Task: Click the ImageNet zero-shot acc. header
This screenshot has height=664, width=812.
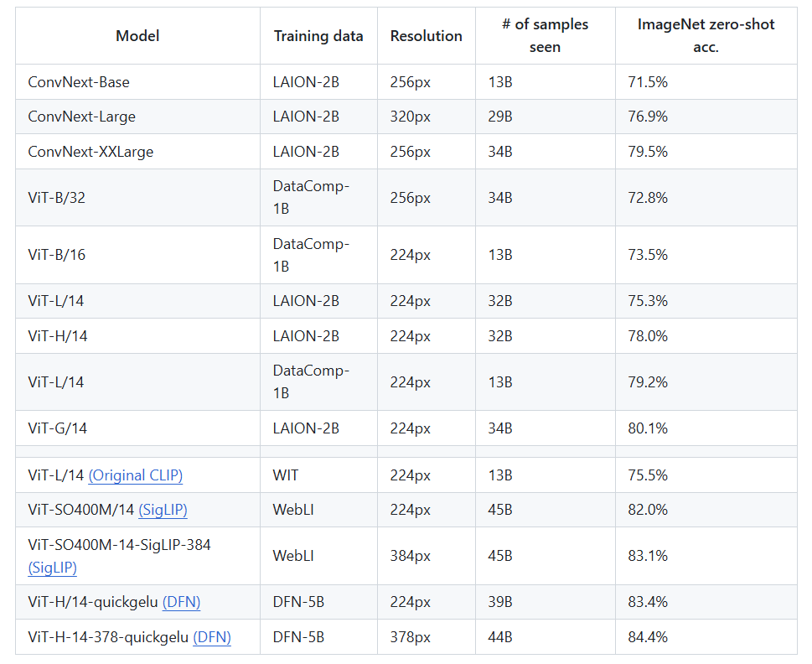Action: [x=706, y=36]
